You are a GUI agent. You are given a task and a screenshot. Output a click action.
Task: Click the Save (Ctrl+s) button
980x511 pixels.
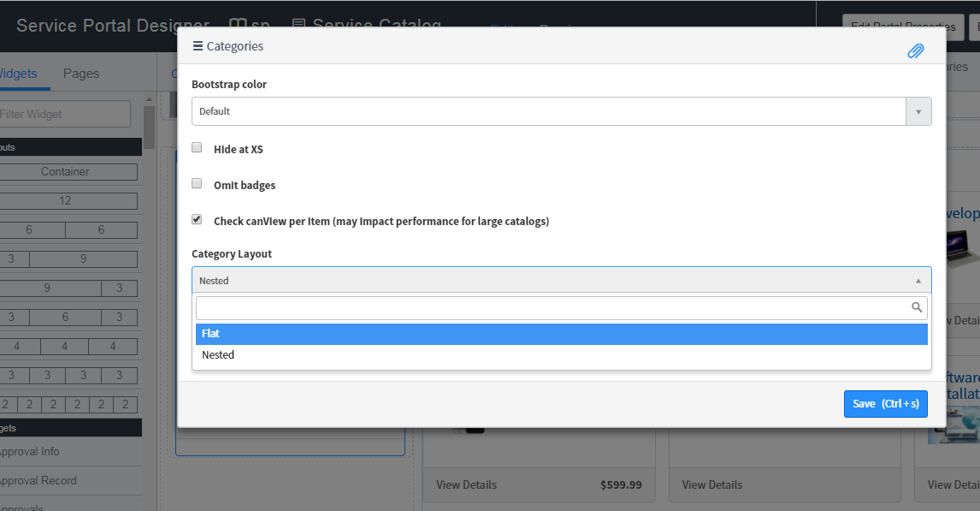pyautogui.click(x=886, y=404)
